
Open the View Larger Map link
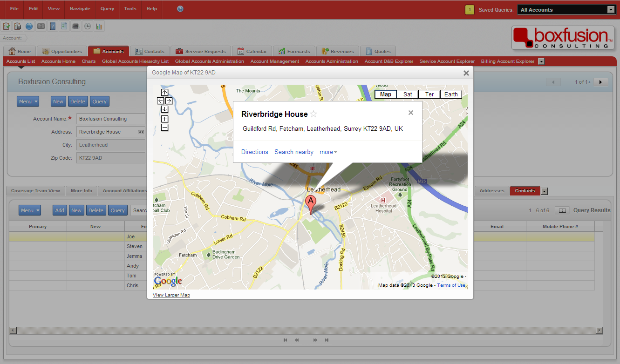(171, 295)
